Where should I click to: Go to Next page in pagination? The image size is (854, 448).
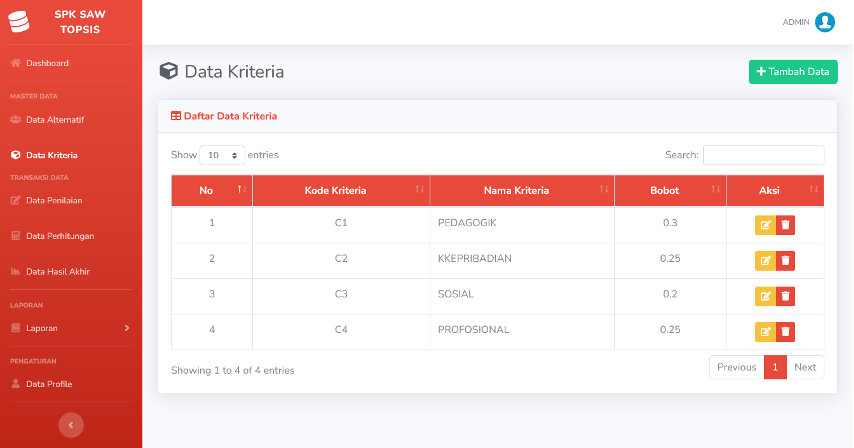(x=805, y=367)
